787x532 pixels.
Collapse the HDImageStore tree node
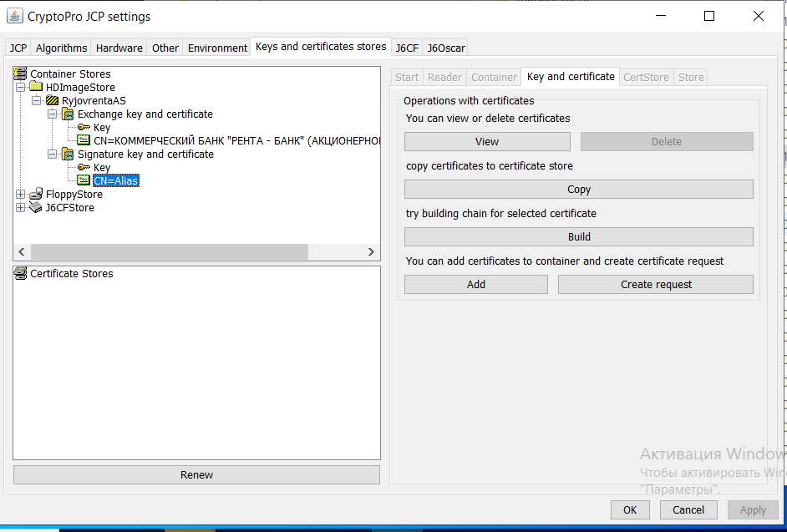[x=20, y=88]
